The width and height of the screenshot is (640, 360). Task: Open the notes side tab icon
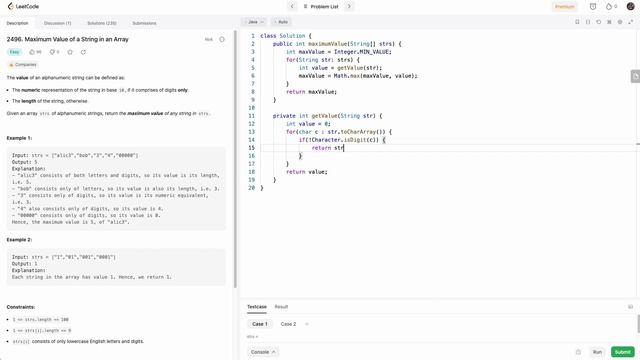635,76
